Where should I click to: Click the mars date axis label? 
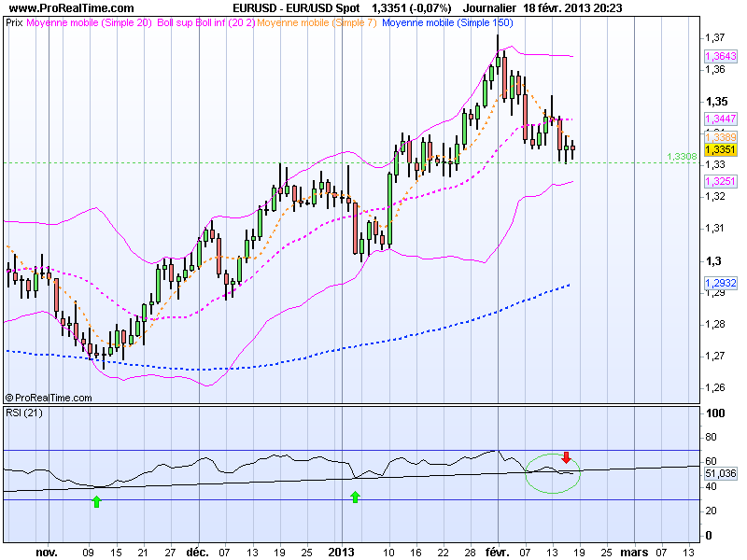click(634, 553)
